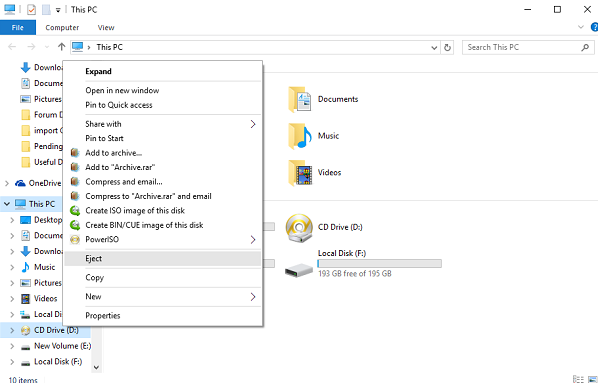598x383 pixels.
Task: Click the New folder quick access icon
Action: [x=46, y=10]
